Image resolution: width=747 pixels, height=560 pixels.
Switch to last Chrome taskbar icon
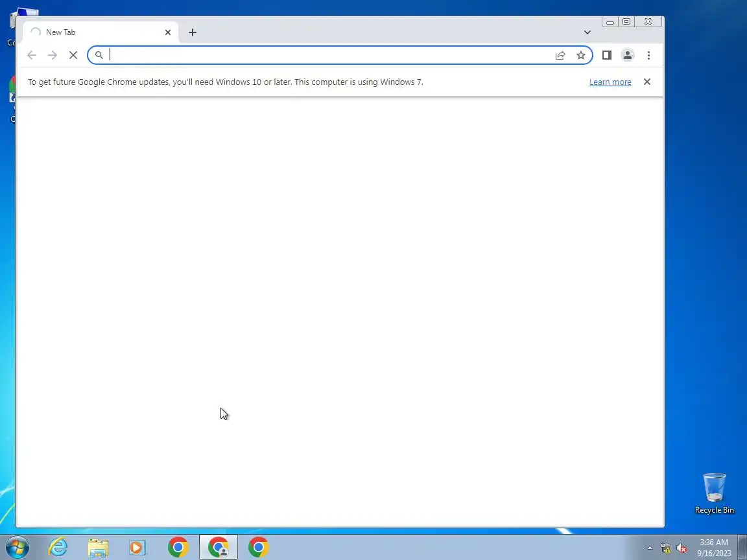259,547
